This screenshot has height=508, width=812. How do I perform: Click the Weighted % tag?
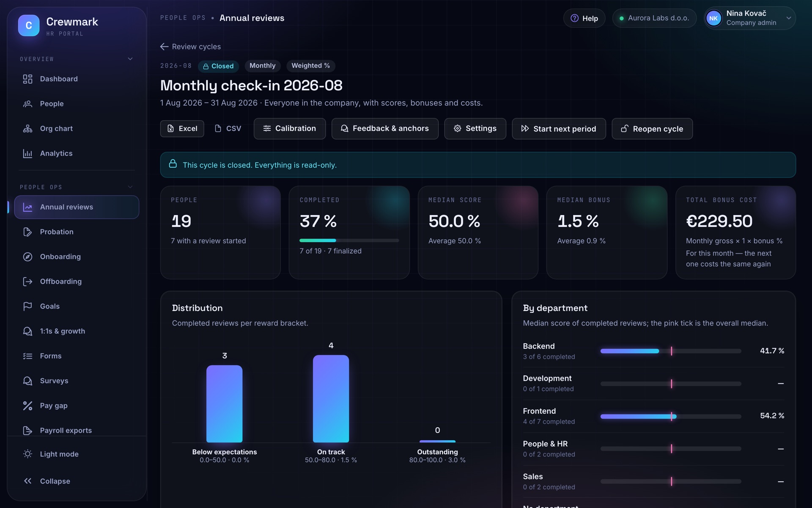tap(310, 66)
